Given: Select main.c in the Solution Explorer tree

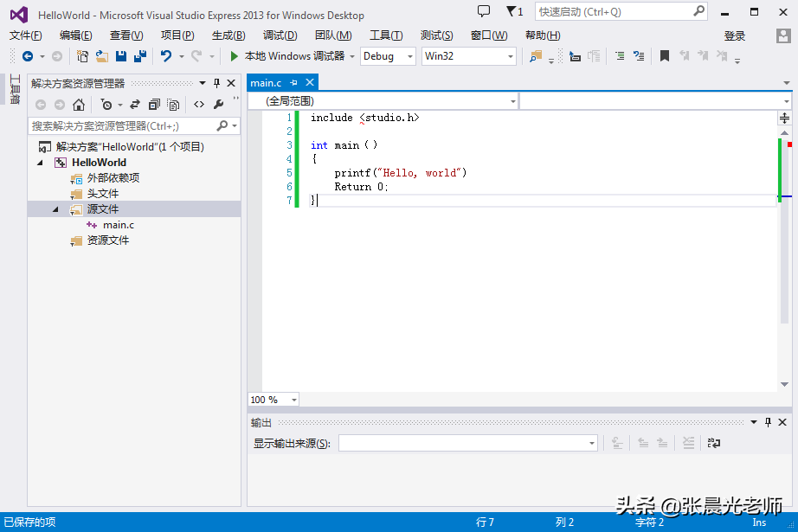Looking at the screenshot, I should [118, 225].
